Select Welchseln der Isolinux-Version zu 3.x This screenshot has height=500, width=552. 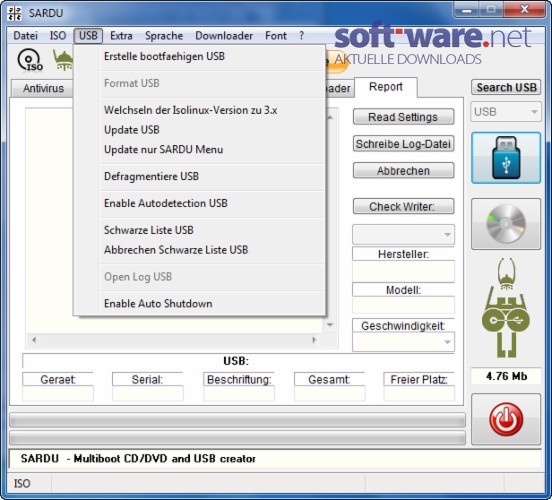pyautogui.click(x=200, y=110)
